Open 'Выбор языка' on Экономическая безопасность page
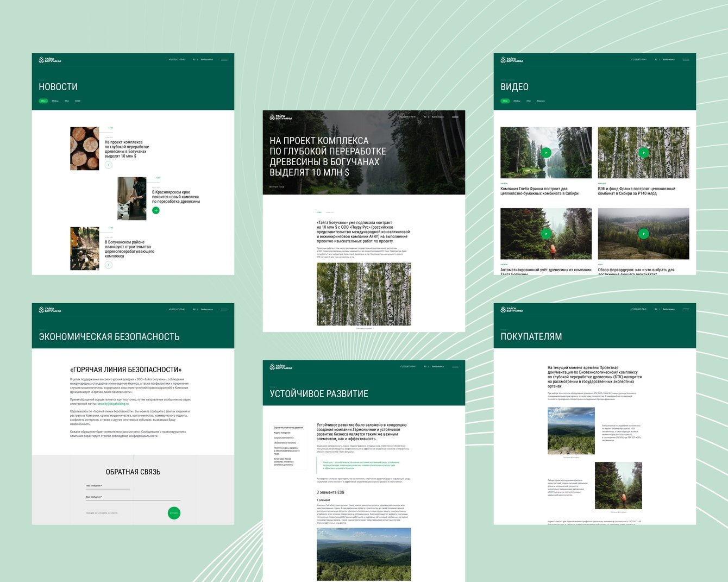Screen dimensions: 728x582 coord(207,309)
